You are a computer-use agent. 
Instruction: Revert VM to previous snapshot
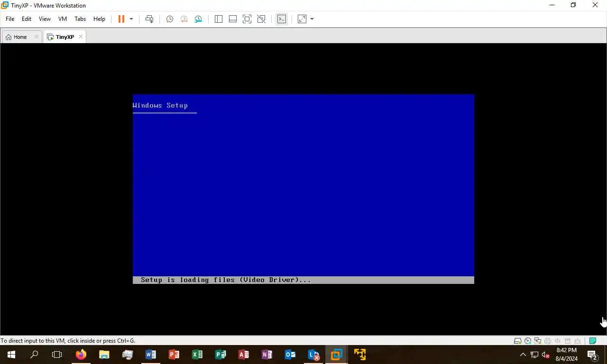[x=184, y=19]
